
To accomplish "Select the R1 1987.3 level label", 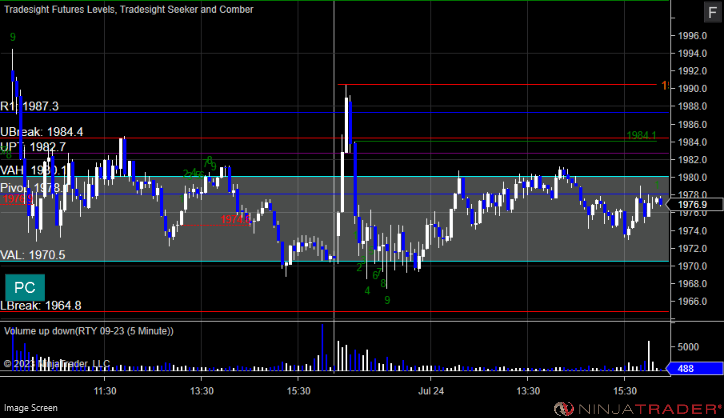I will coord(30,106).
